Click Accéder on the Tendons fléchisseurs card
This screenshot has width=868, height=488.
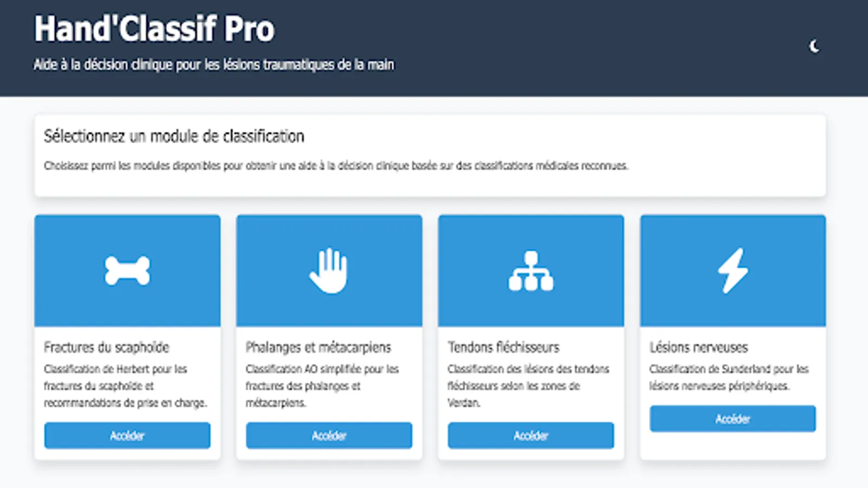531,435
